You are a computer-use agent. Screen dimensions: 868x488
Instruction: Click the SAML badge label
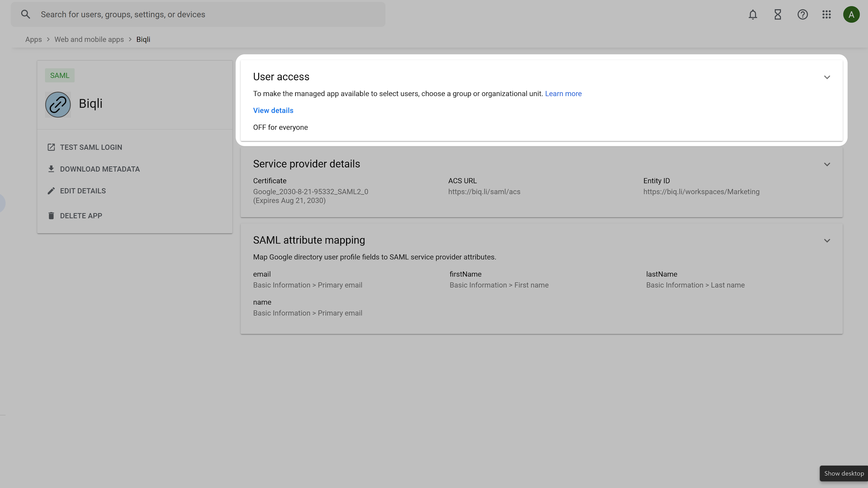point(60,75)
